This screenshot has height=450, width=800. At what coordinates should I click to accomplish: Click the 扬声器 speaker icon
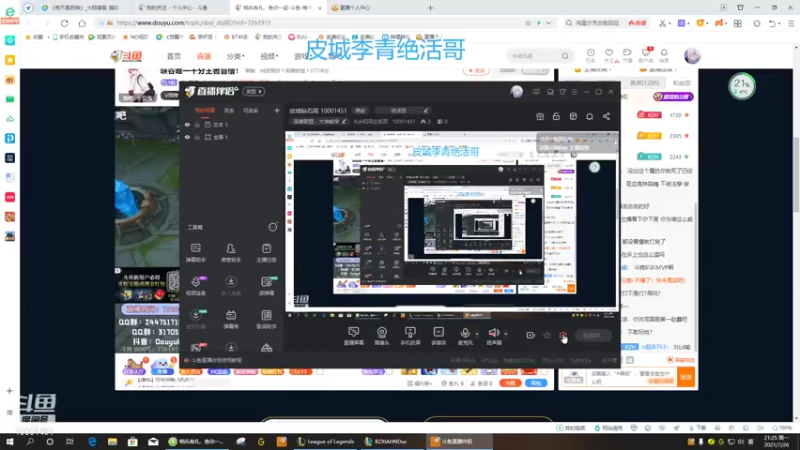(493, 334)
